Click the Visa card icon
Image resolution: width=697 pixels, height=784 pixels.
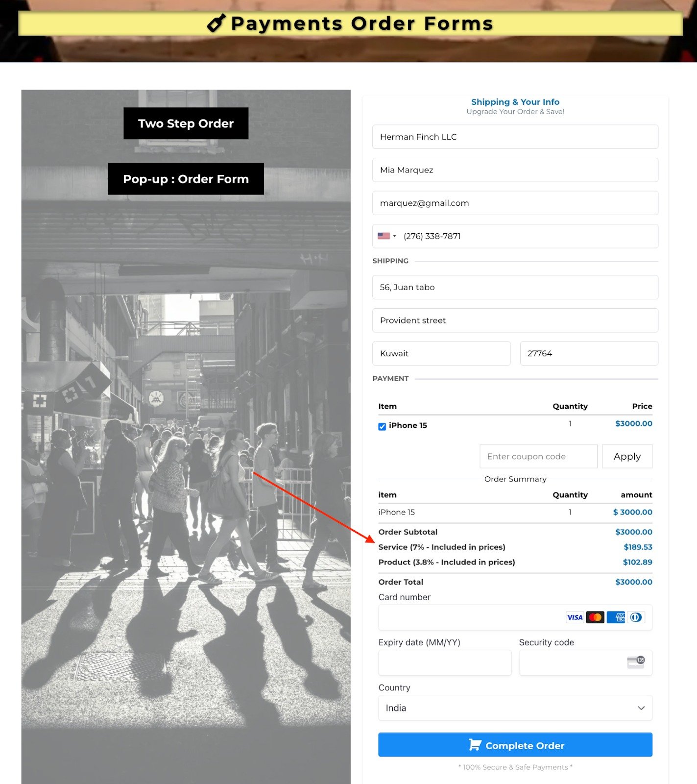[575, 617]
